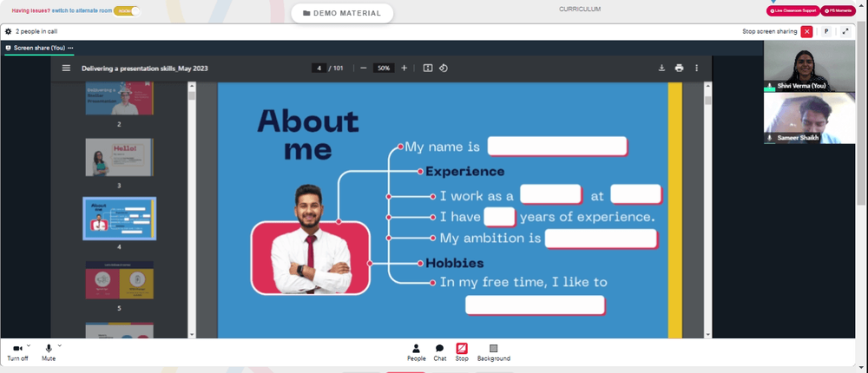This screenshot has height=373, width=868.
Task: Print the PDF document
Action: tap(680, 68)
